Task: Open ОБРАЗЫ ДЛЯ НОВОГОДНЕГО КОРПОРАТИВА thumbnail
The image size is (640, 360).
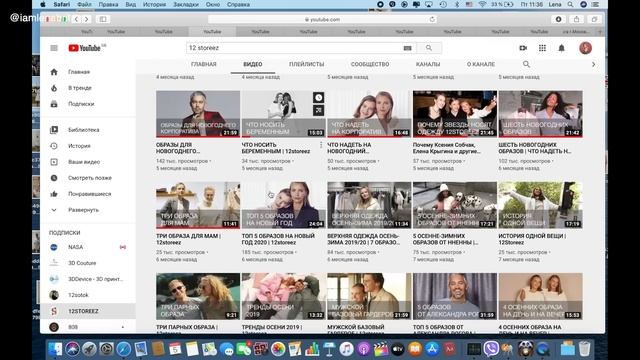Action: (x=198, y=114)
